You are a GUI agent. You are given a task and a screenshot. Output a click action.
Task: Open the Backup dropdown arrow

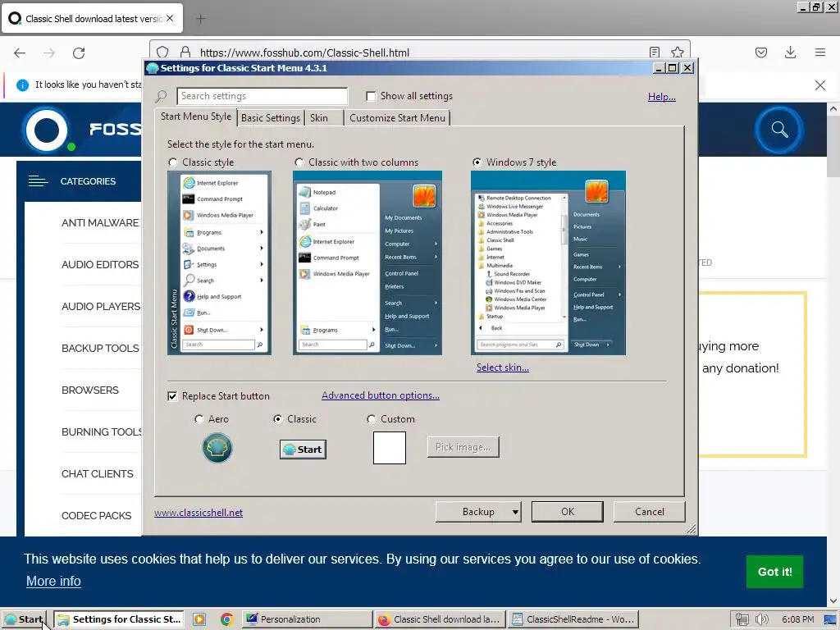click(x=515, y=512)
